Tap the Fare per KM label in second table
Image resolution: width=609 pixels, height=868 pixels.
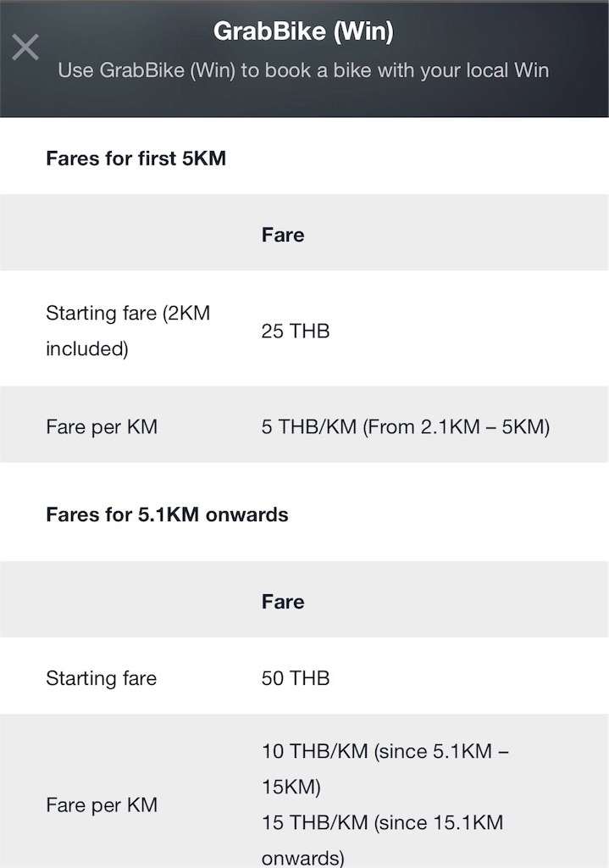coord(102,805)
